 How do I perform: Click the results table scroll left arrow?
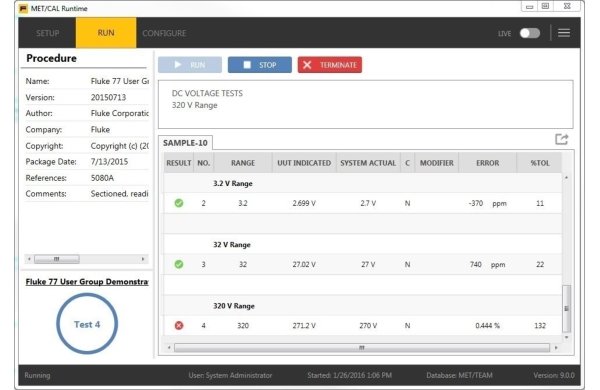click(x=169, y=348)
